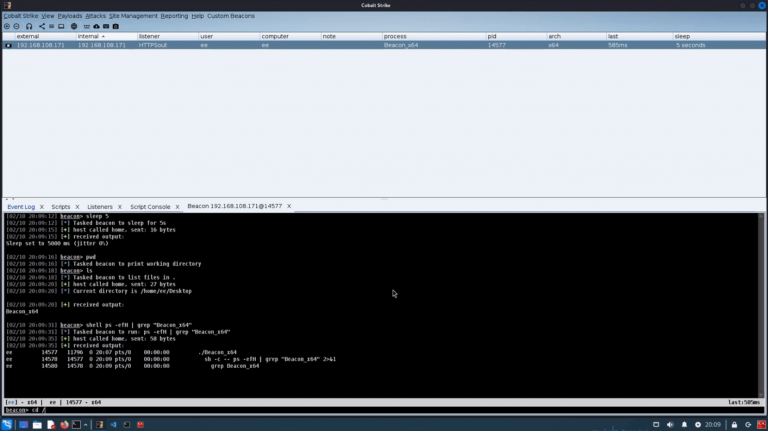The width and height of the screenshot is (768, 431).
Task: Open the Reporting menu
Action: click(174, 16)
